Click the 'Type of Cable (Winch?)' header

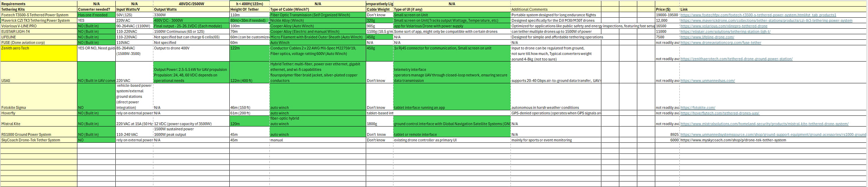tap(318, 9)
